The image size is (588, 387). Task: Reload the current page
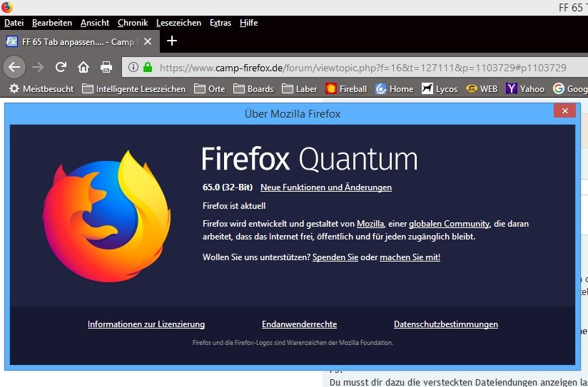(x=61, y=68)
